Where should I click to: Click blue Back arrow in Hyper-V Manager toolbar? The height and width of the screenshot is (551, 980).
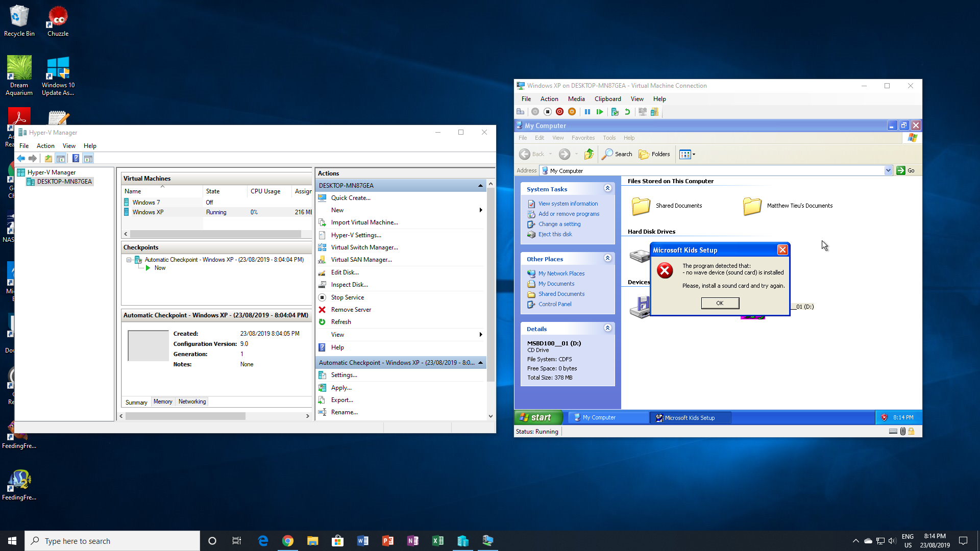(21, 159)
